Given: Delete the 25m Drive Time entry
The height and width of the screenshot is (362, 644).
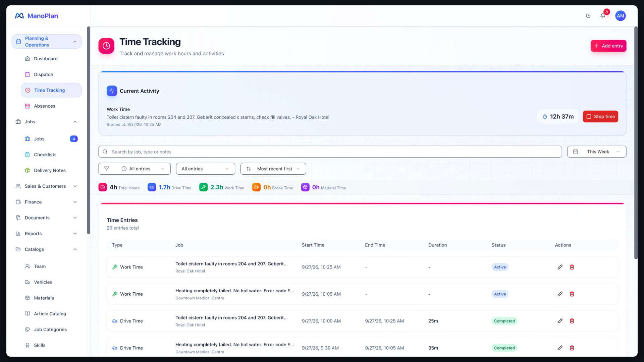Looking at the screenshot, I should tap(572, 321).
